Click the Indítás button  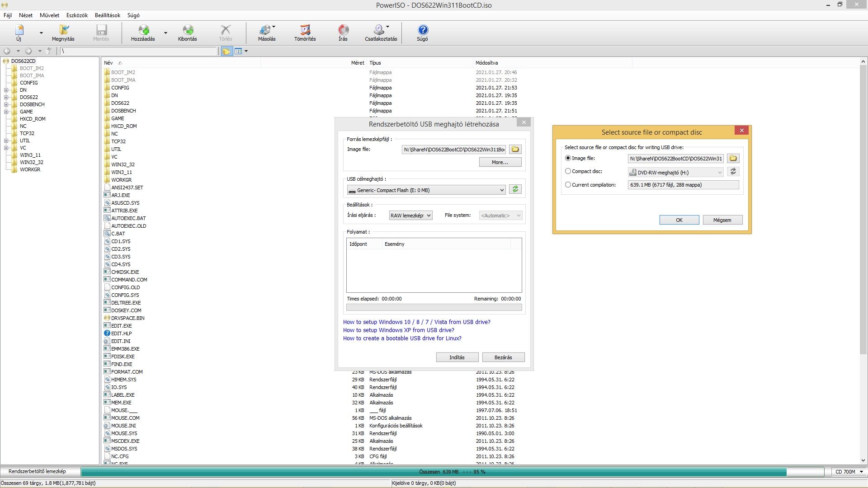pos(457,357)
